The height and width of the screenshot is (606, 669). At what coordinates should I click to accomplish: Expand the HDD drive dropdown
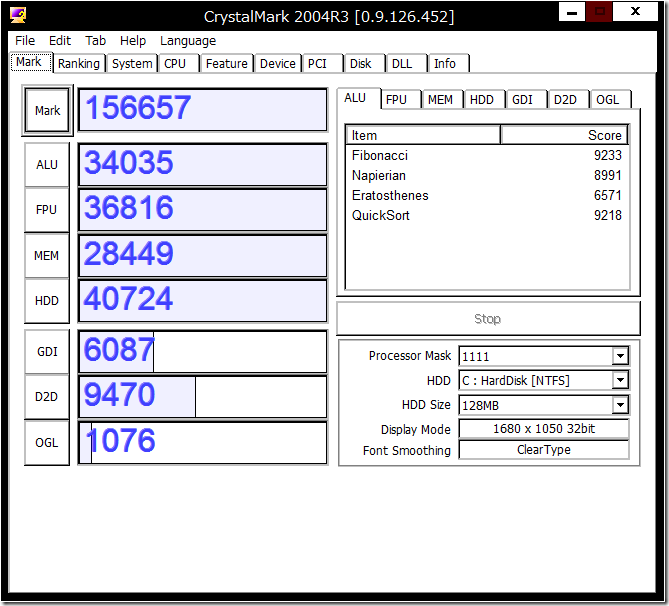pos(620,380)
